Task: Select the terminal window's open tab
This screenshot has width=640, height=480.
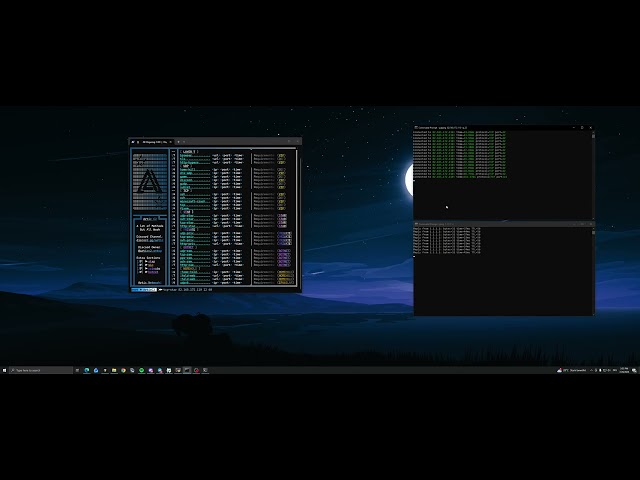Action: (x=153, y=142)
